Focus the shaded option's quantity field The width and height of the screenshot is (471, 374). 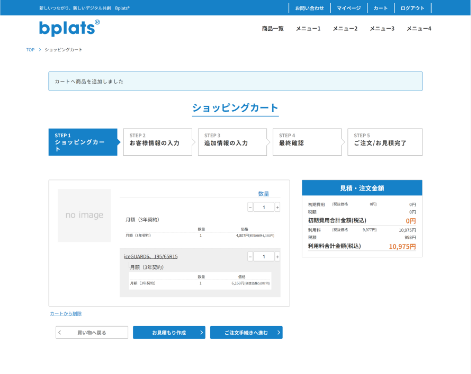(x=264, y=256)
